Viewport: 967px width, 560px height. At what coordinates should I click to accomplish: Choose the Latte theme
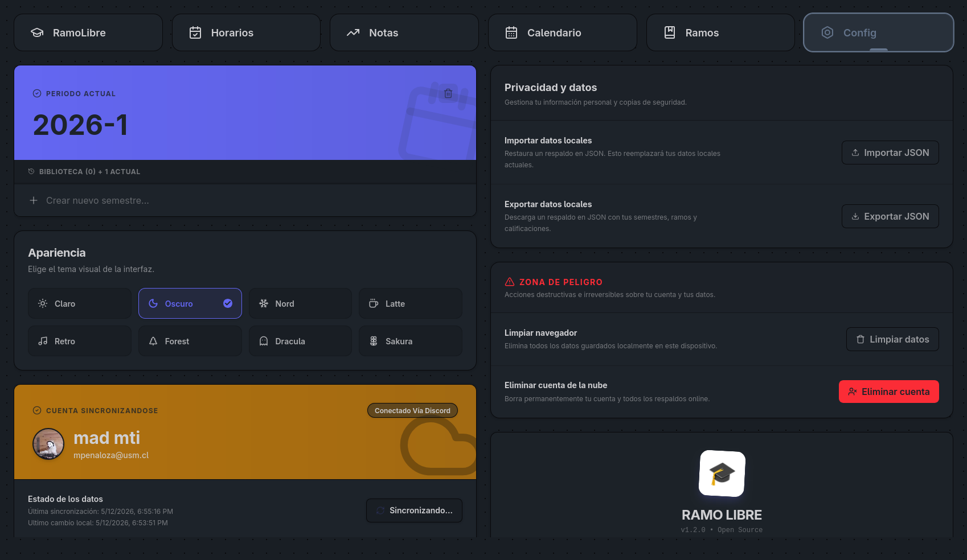[x=411, y=303]
